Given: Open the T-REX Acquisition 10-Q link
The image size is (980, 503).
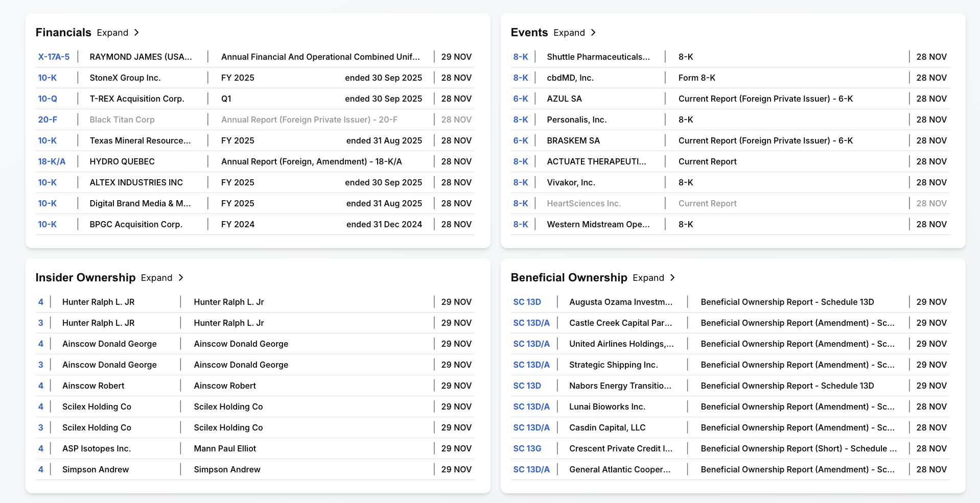Looking at the screenshot, I should pos(48,99).
